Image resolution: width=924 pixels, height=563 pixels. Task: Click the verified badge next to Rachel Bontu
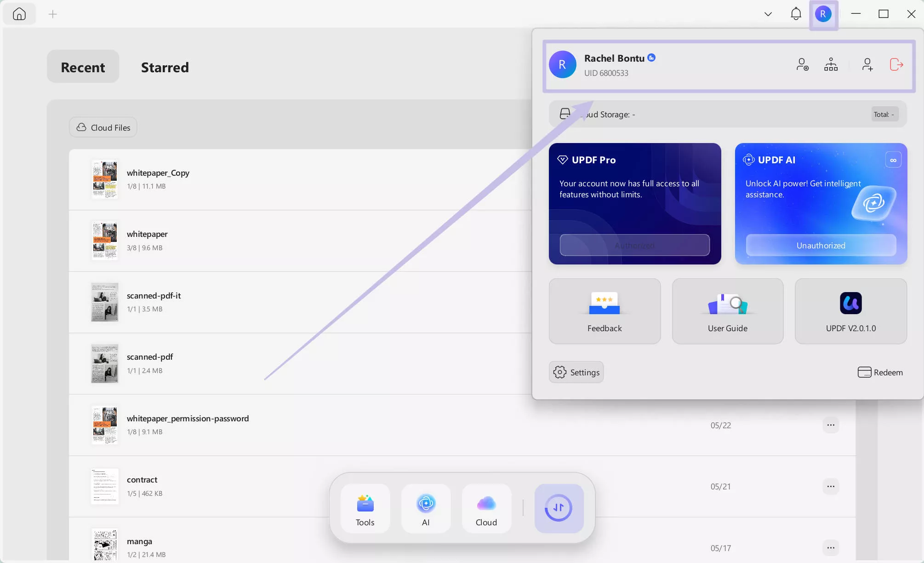pos(651,58)
